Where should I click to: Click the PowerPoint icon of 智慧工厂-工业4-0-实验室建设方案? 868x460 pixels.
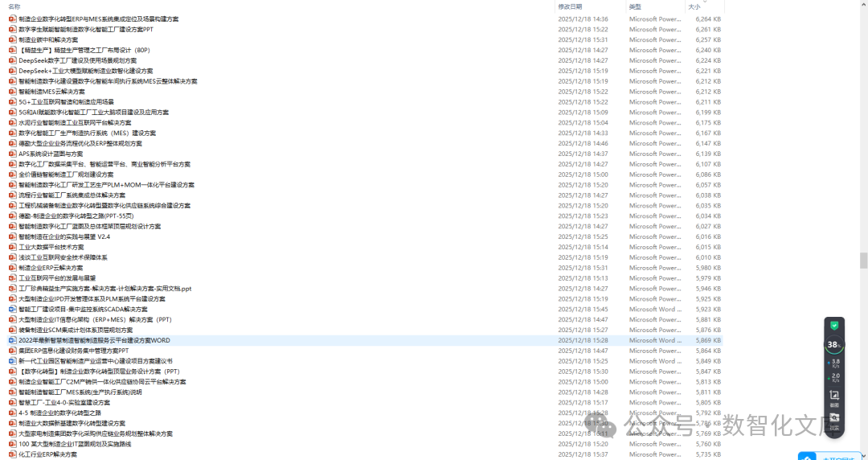13,402
